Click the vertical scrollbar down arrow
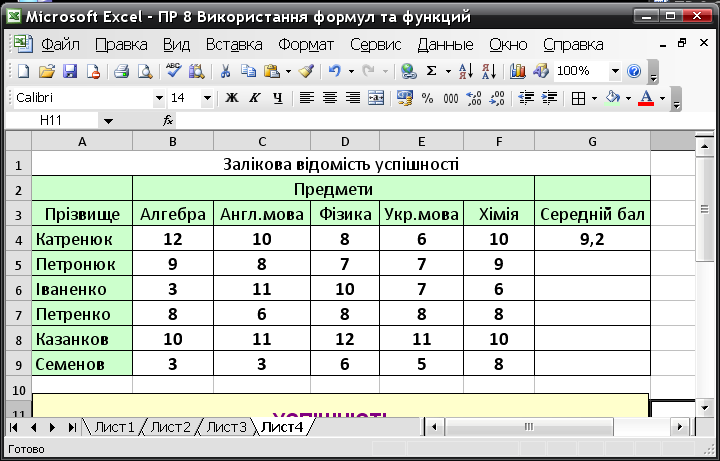 [704, 406]
